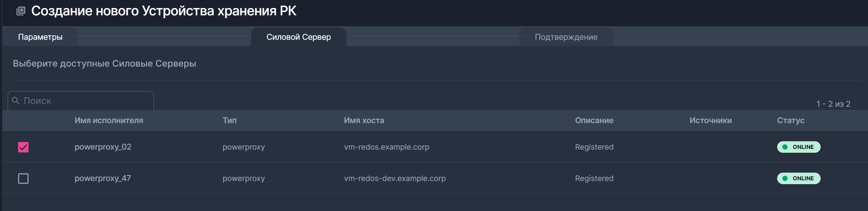Check the powerproxy_47 checkbox
Image resolution: width=868 pixels, height=211 pixels.
[x=23, y=179]
